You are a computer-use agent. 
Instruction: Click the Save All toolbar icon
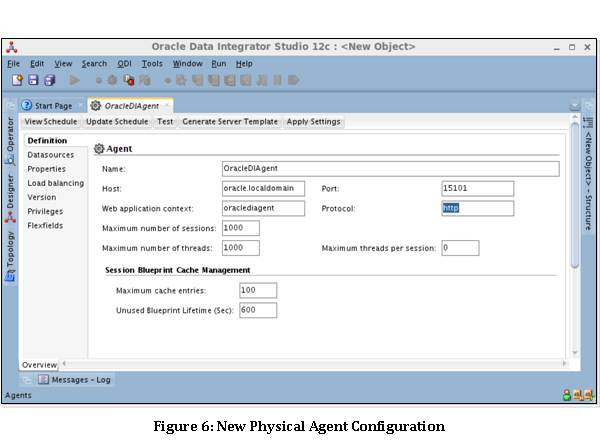50,80
